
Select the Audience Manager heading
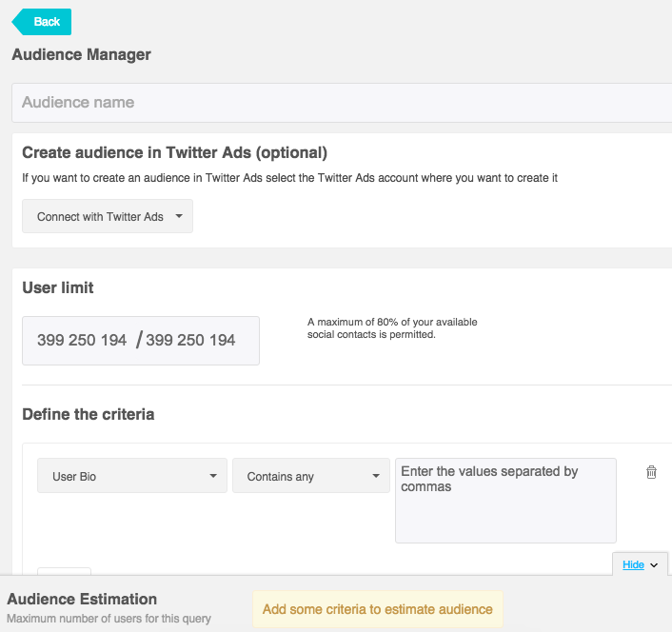pyautogui.click(x=82, y=54)
